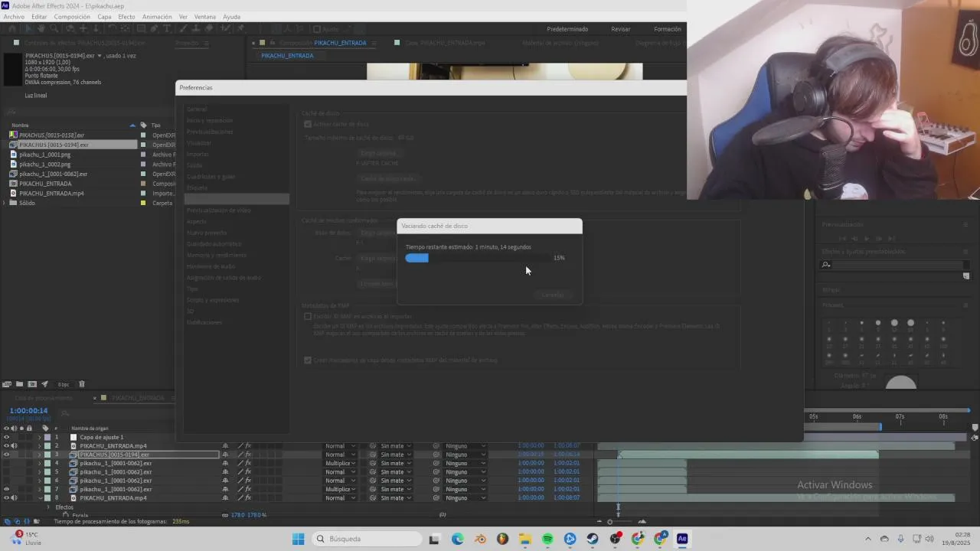Image resolution: width=980 pixels, height=551 pixels.
Task: Choose the Zoom magnifier tool
Action: 54,29
